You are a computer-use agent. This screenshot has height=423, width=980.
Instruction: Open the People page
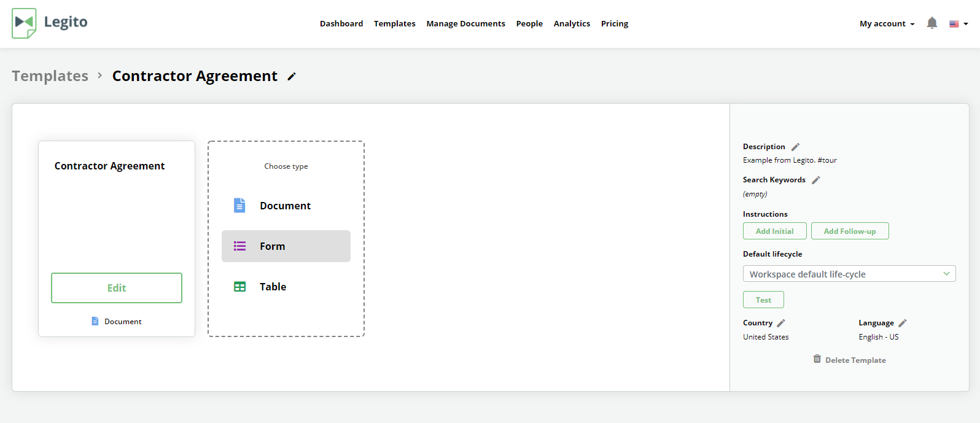pyautogui.click(x=529, y=24)
